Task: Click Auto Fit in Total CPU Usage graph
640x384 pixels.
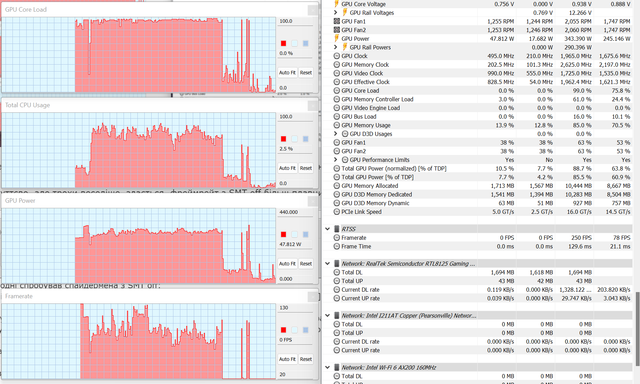Action: click(x=287, y=168)
